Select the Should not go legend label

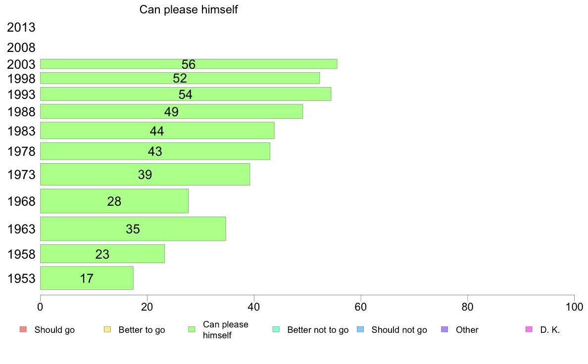point(399,330)
